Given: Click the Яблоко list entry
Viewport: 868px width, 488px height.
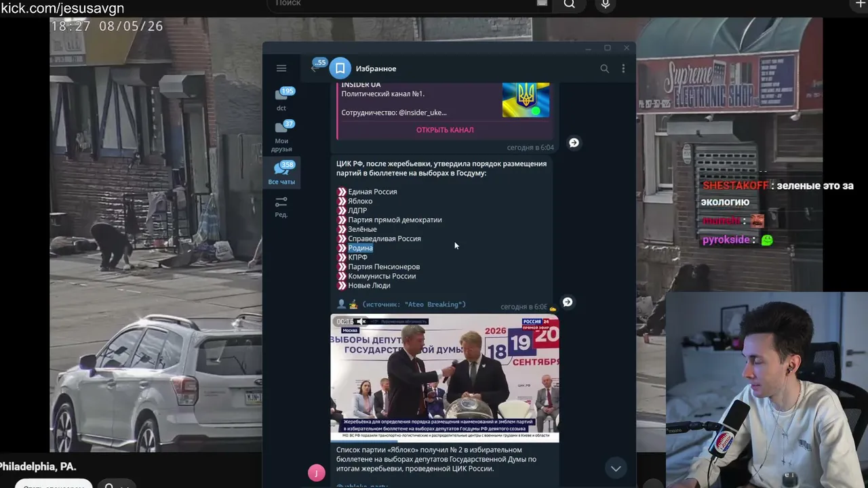Looking at the screenshot, I should [360, 201].
